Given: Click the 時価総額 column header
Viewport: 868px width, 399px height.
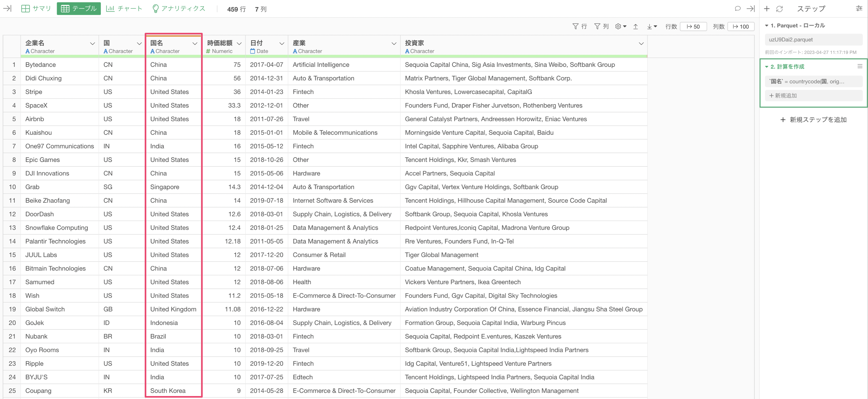Looking at the screenshot, I should (x=224, y=46).
